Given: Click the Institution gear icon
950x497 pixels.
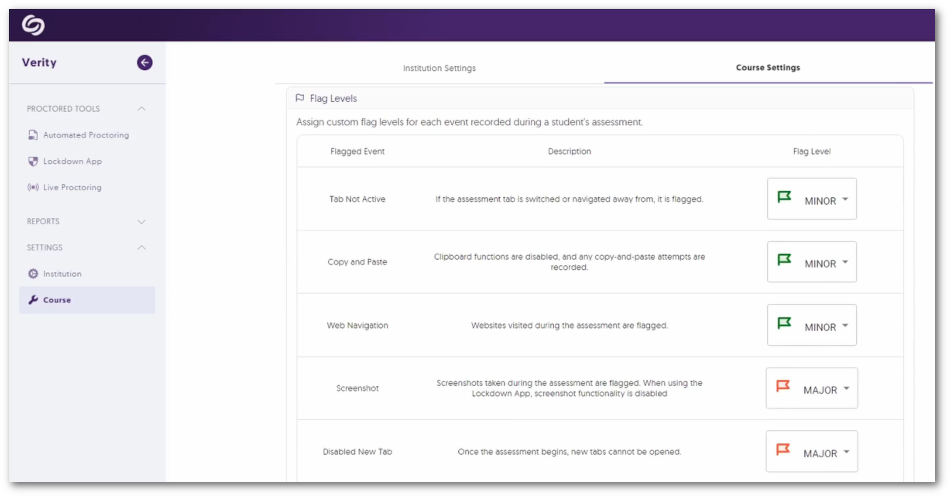Looking at the screenshot, I should coord(33,274).
